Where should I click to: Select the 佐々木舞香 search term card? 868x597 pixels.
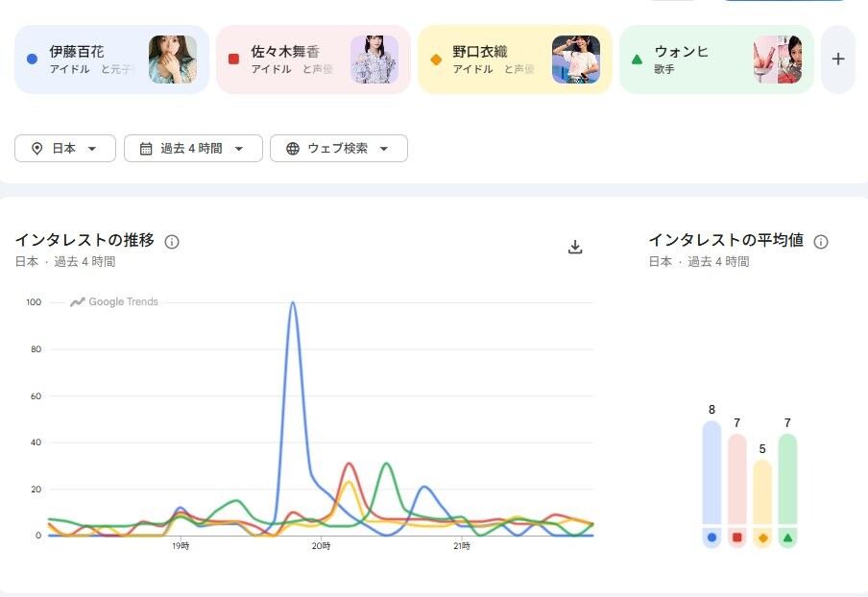313,60
